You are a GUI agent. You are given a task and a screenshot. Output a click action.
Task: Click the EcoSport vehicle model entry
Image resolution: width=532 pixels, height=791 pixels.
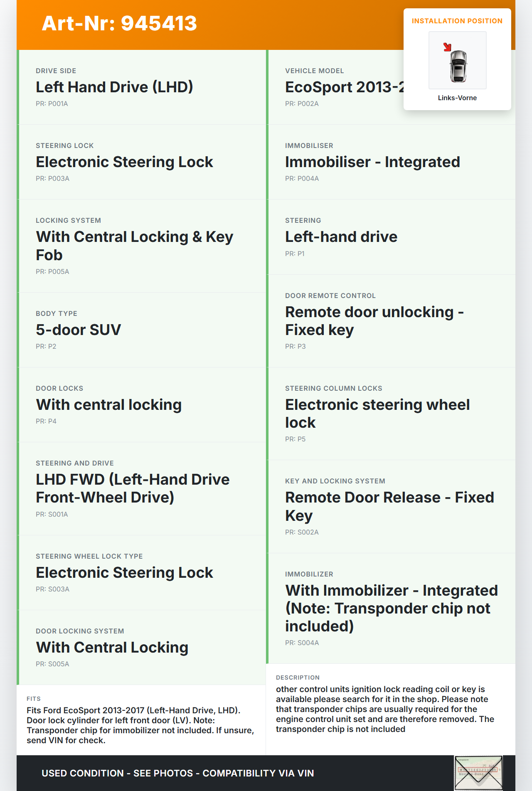click(x=343, y=87)
